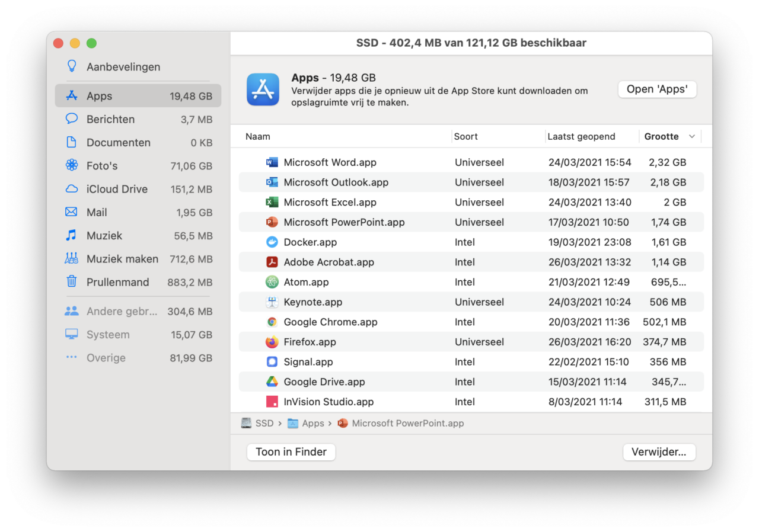Click the Verwijder... button

click(659, 452)
